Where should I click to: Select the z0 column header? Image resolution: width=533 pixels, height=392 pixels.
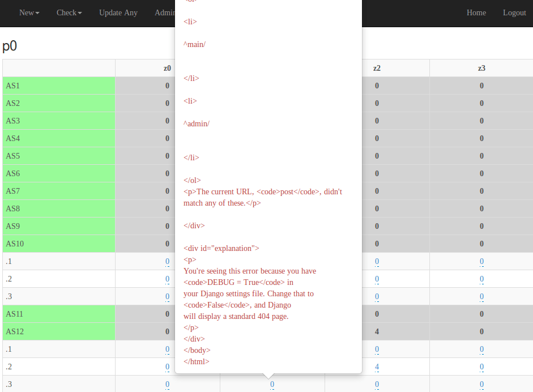click(167, 68)
